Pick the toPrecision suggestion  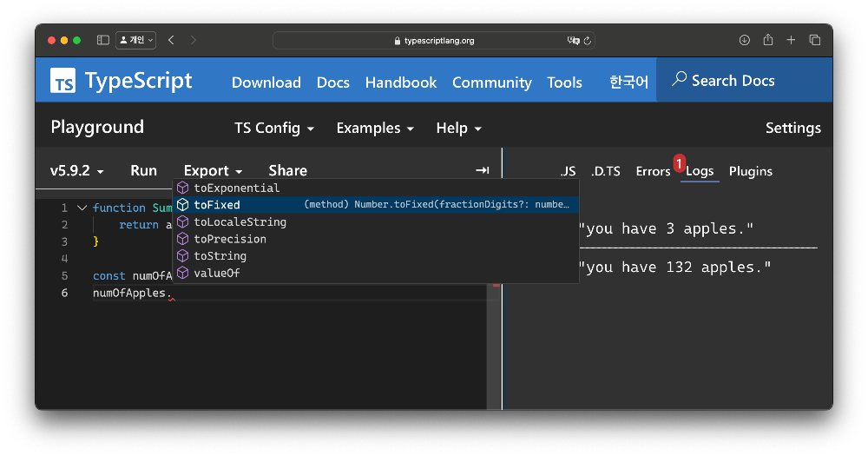[x=376, y=239]
